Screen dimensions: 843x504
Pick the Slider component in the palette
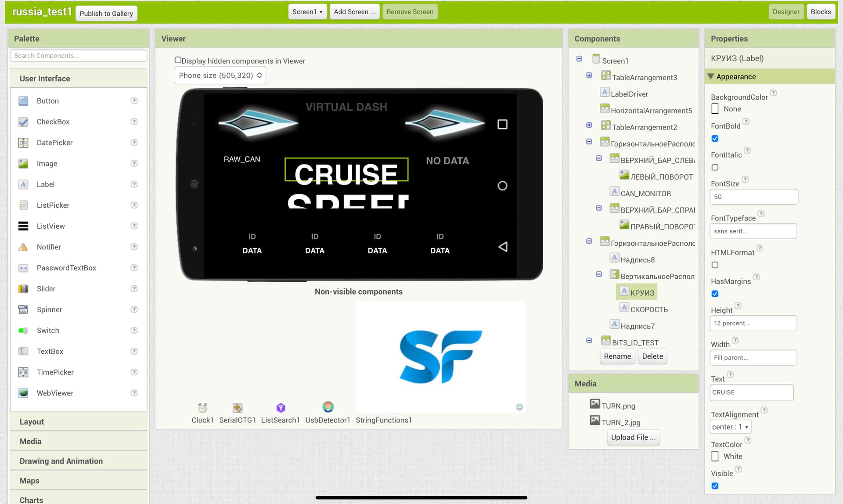tap(46, 288)
